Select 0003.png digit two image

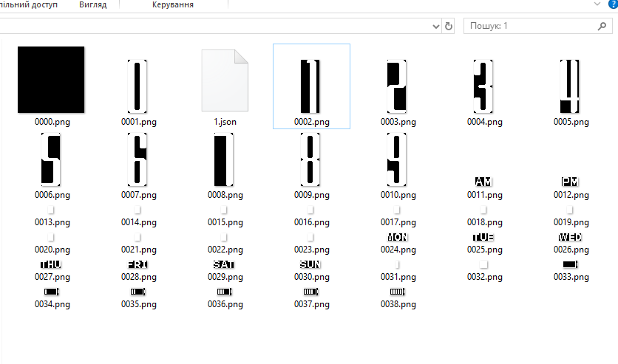coord(396,86)
